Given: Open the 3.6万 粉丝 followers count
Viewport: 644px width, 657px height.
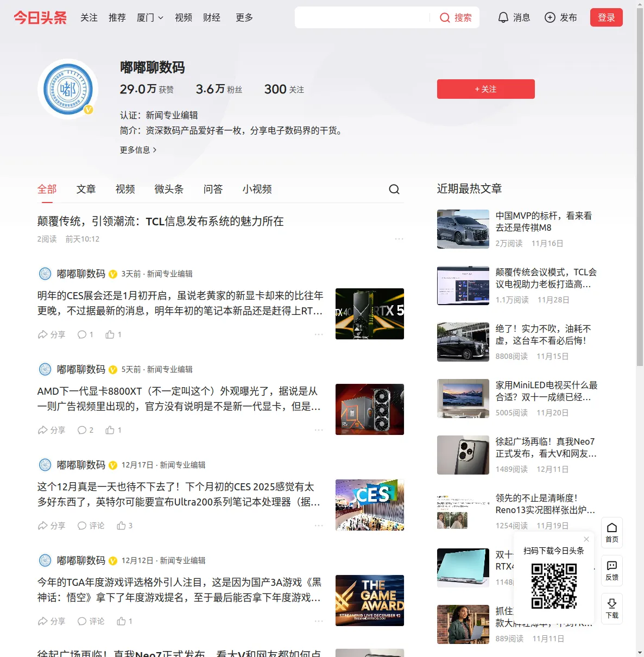Looking at the screenshot, I should coord(219,89).
